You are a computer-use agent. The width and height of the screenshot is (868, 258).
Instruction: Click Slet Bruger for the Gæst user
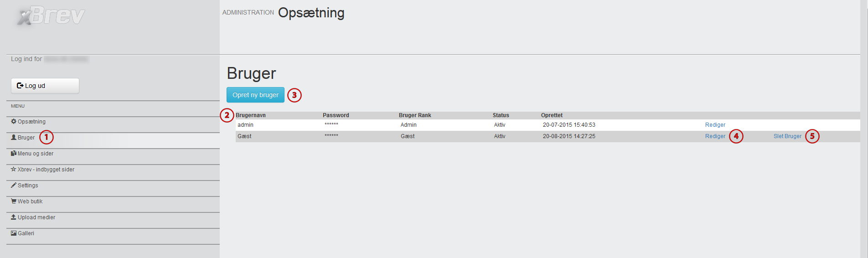pyautogui.click(x=787, y=136)
